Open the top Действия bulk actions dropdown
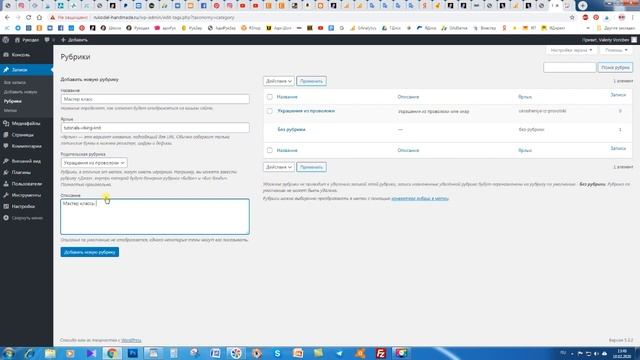 coord(279,81)
